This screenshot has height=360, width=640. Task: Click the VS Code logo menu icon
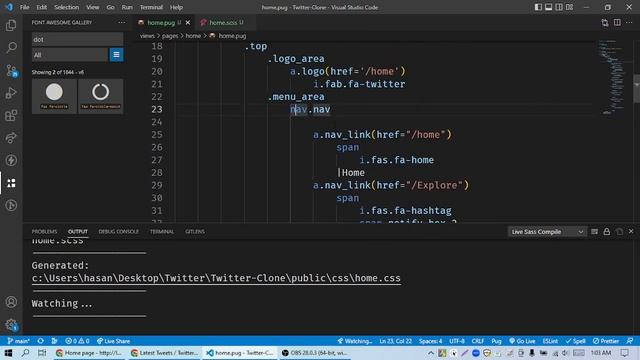click(9, 7)
